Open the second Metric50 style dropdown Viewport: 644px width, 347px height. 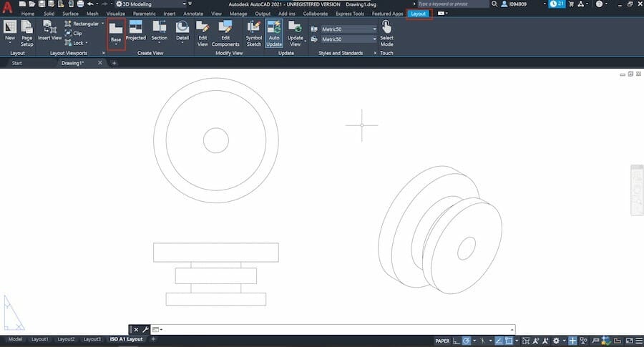coord(348,39)
